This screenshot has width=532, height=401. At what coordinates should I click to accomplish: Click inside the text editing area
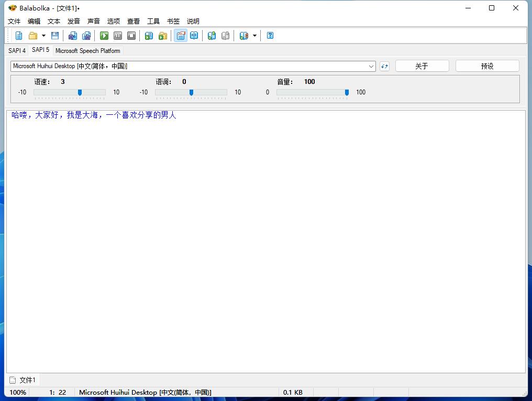[262, 236]
